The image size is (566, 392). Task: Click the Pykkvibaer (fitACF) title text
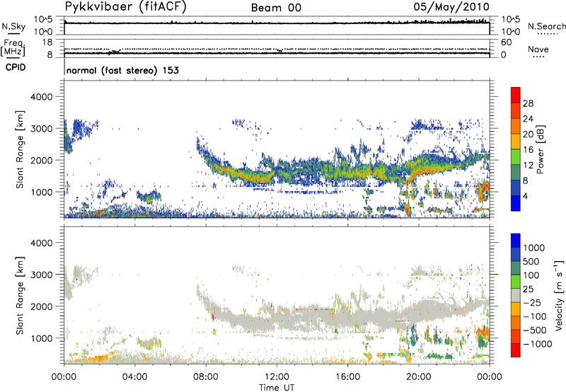(x=126, y=7)
